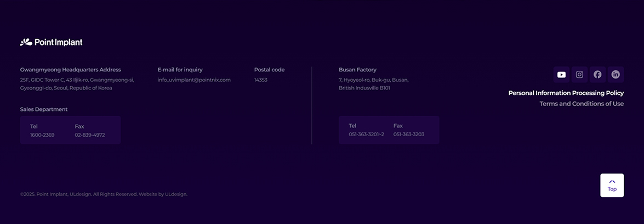Click the copyright notice text
This screenshot has width=644, height=224.
point(104,194)
